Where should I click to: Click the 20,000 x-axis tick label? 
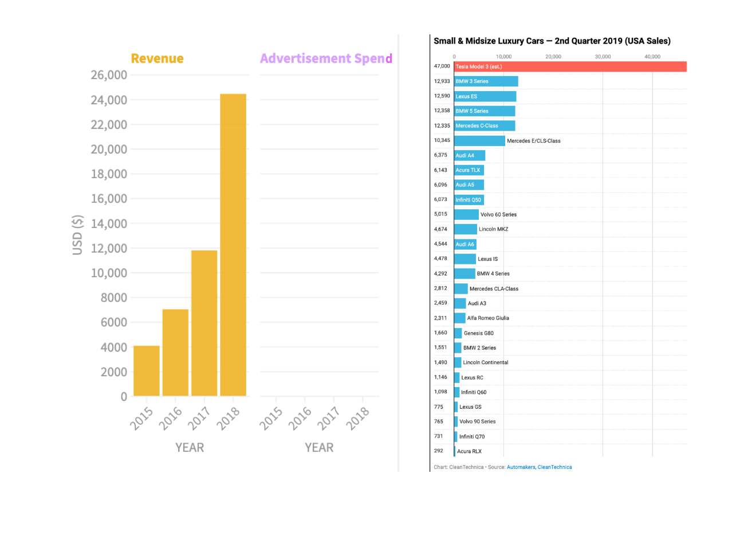click(553, 57)
